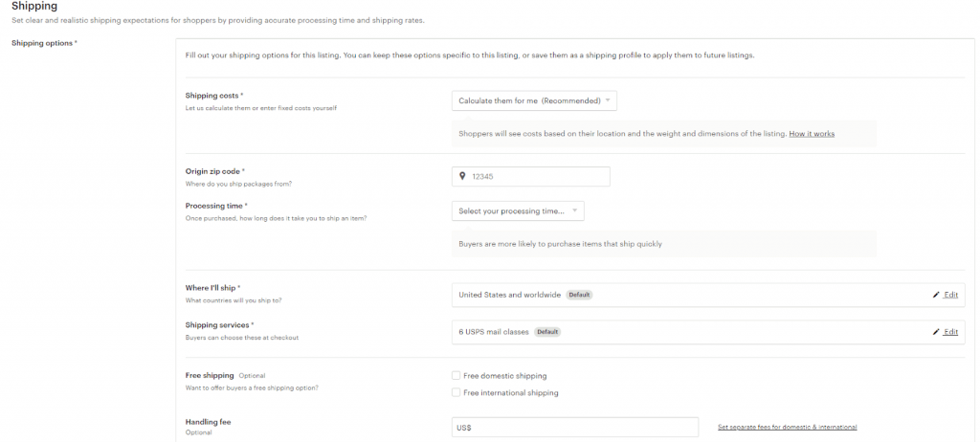
Task: Click the Default badge beside United States and worldwide
Action: 579,295
